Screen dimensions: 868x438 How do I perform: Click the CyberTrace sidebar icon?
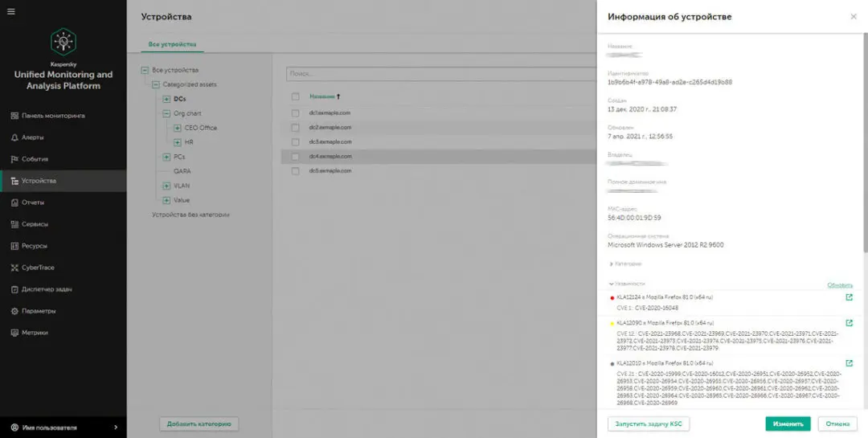point(15,268)
